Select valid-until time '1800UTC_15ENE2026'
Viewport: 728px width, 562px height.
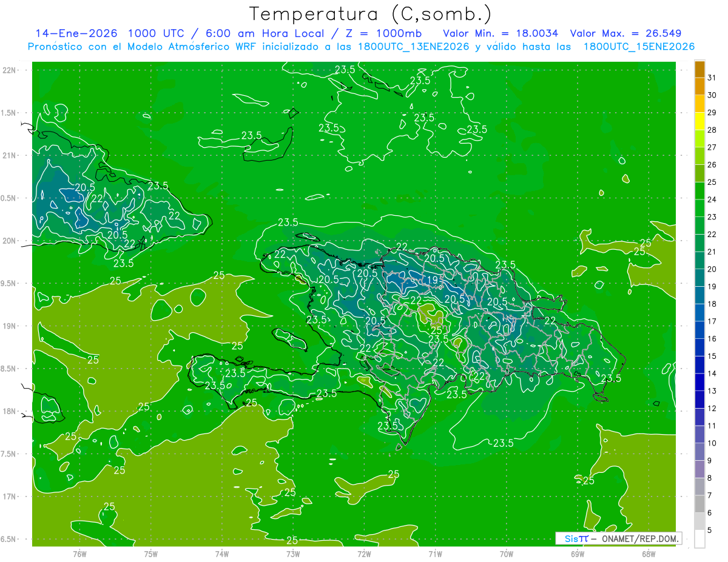tap(639, 47)
